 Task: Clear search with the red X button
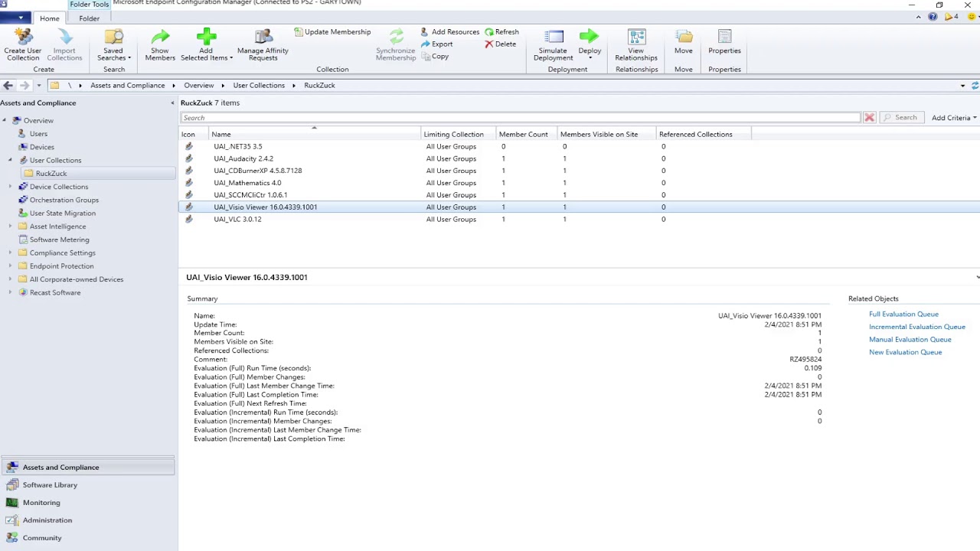pyautogui.click(x=869, y=118)
